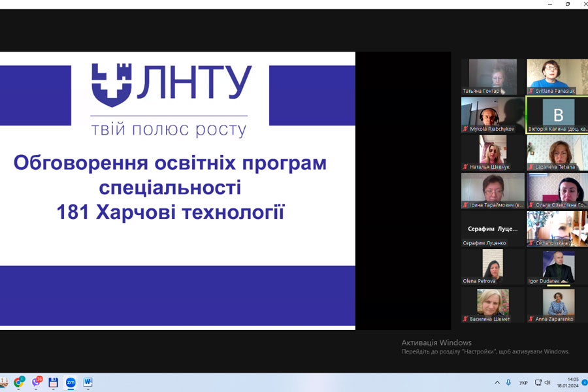Click slide heading 'Обговорення освітніх програм'
588x392 pixels.
click(170, 163)
